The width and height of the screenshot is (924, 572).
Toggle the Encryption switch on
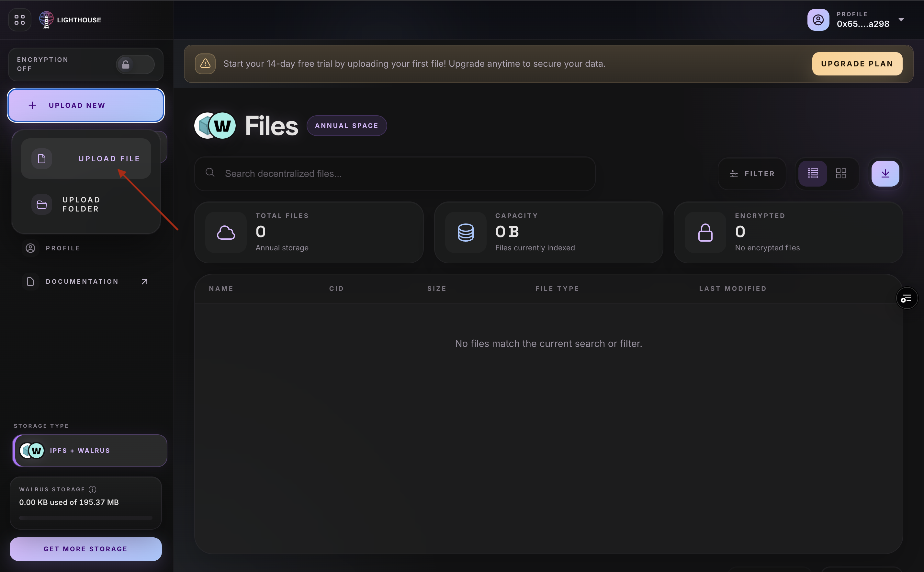(135, 64)
